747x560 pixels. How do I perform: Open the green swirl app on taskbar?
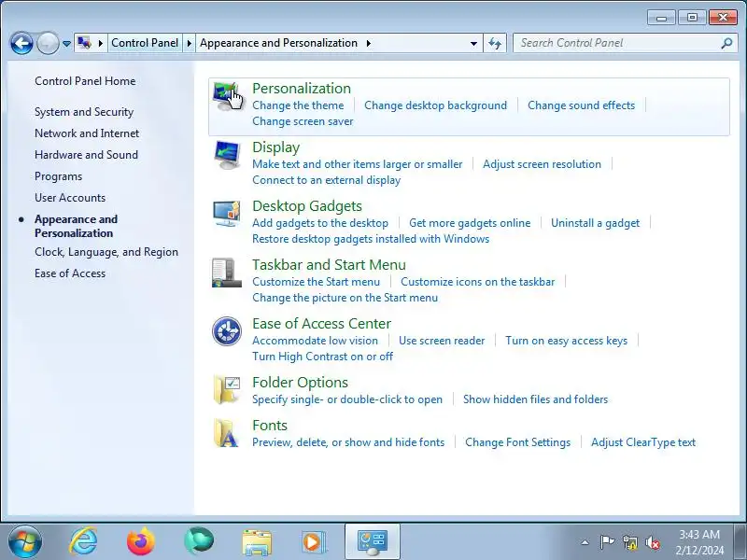[199, 540]
